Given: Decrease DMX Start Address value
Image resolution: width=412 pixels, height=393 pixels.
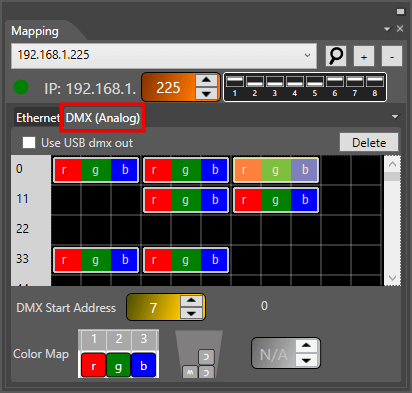Looking at the screenshot, I should [x=191, y=313].
